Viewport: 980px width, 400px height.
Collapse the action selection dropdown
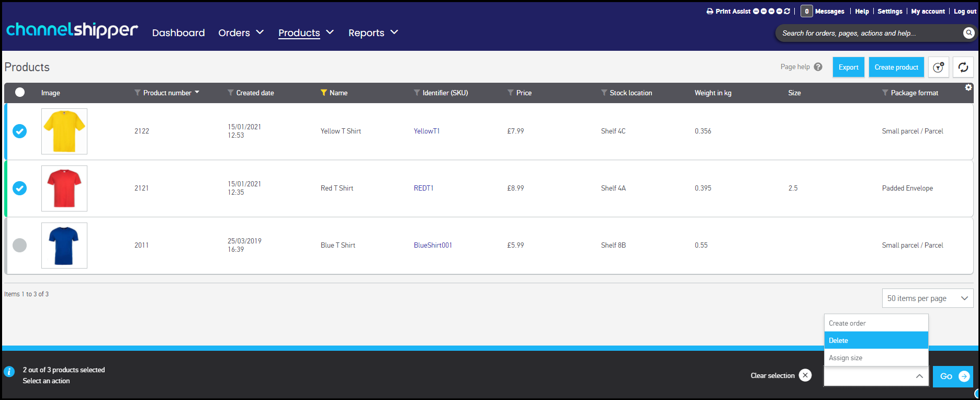click(919, 376)
